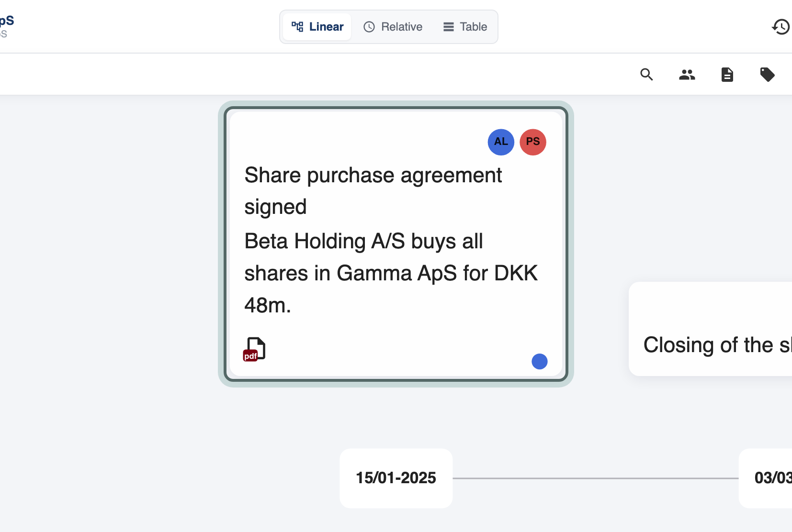Click the timeline line between dates
The image size is (792, 532).
point(596,478)
